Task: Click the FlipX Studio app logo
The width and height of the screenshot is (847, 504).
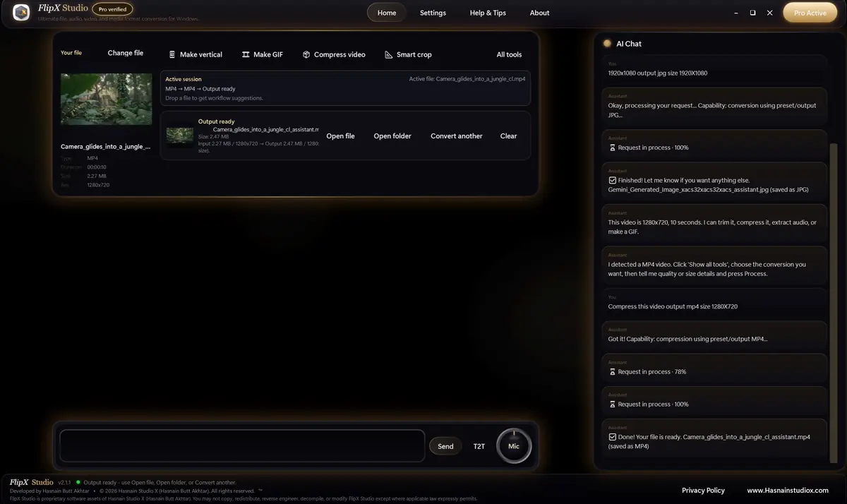Action: [21, 13]
